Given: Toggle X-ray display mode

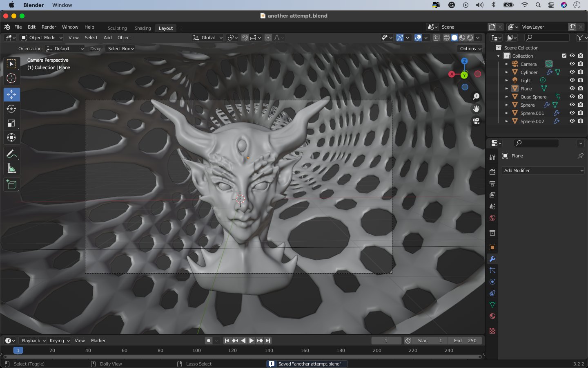Looking at the screenshot, I should tap(436, 38).
